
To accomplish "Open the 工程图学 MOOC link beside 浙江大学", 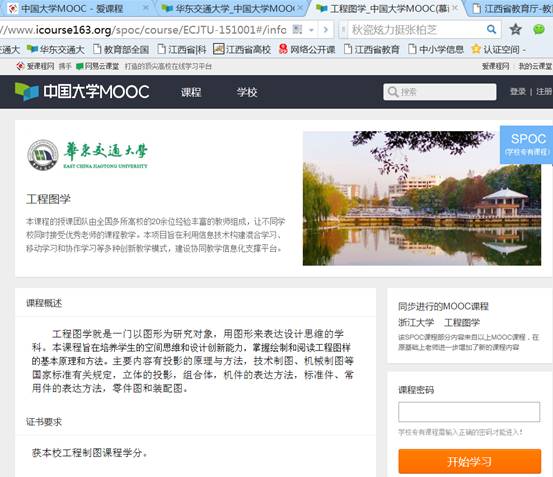I will [x=462, y=323].
